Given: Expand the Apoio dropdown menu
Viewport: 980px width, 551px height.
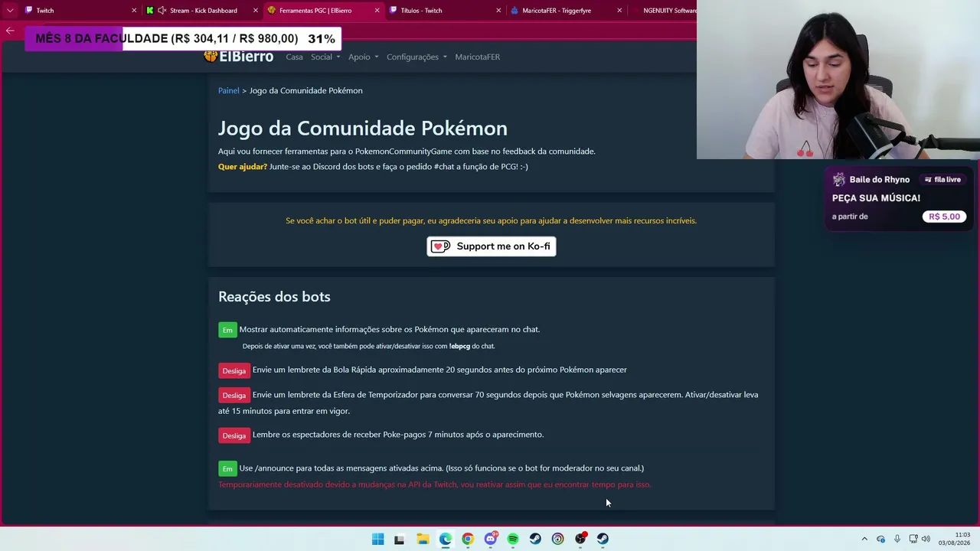Looking at the screenshot, I should point(364,57).
